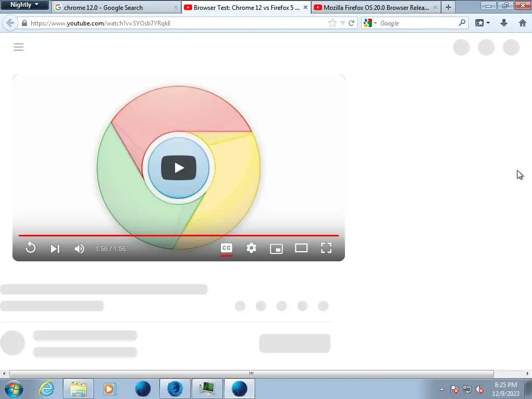Open the bookmarks menu button

[x=483, y=23]
